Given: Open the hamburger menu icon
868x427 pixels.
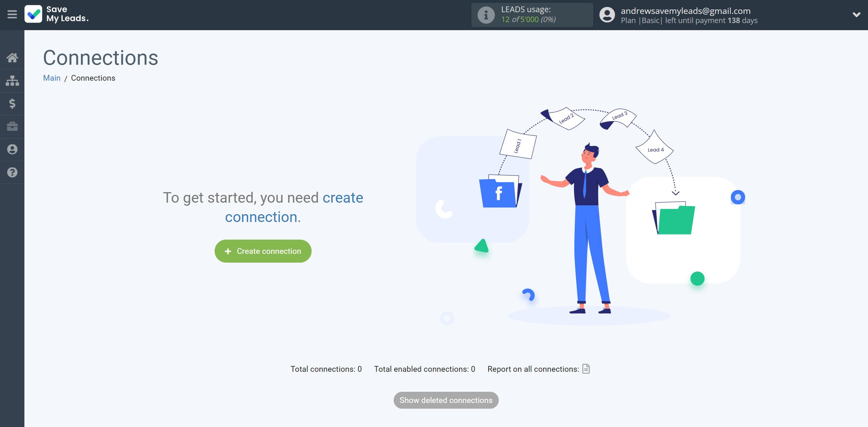Looking at the screenshot, I should [12, 14].
